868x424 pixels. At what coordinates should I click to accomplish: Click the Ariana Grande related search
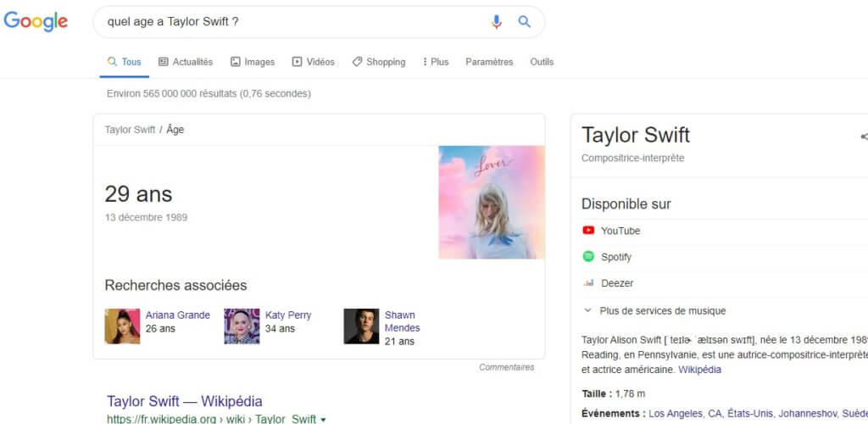click(x=177, y=315)
